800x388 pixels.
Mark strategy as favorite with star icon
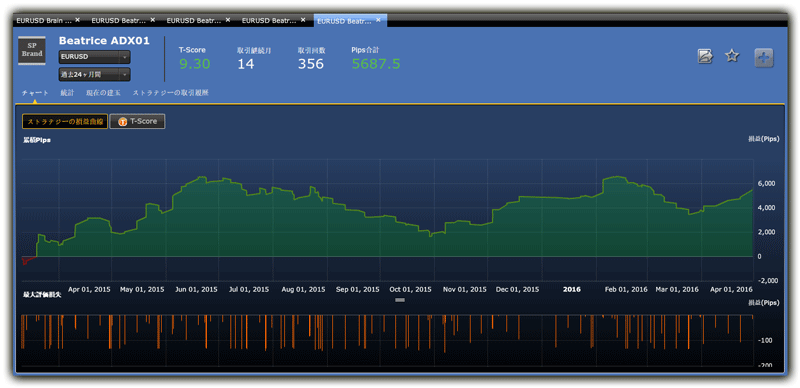[x=732, y=56]
